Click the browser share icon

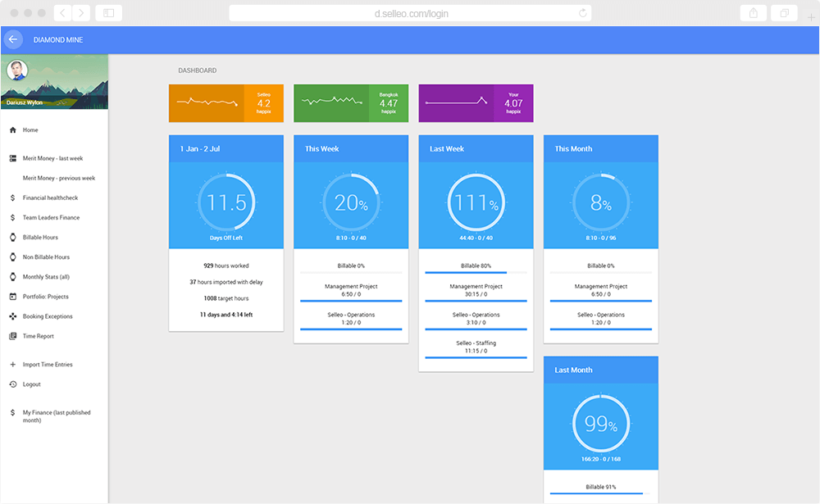(x=753, y=13)
